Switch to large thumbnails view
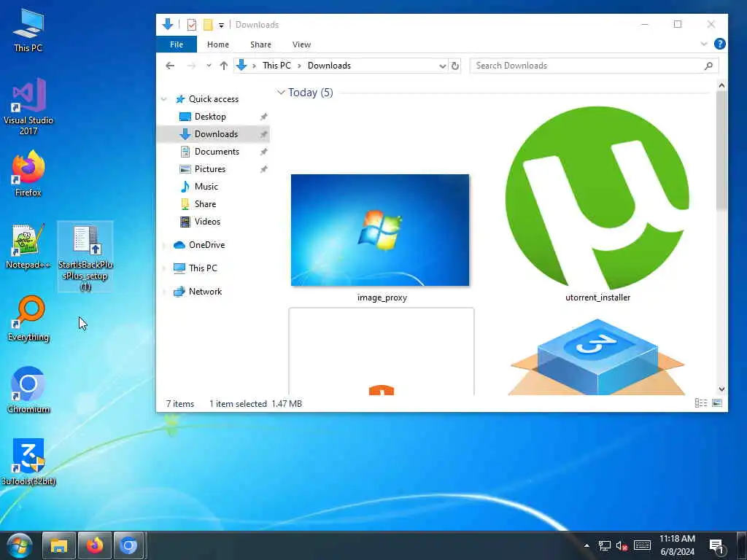Viewport: 747px width, 560px height. [x=717, y=403]
